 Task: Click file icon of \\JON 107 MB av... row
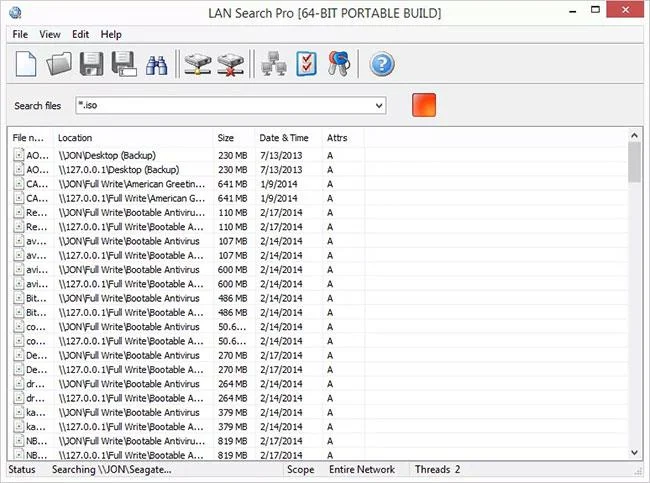[19, 240]
